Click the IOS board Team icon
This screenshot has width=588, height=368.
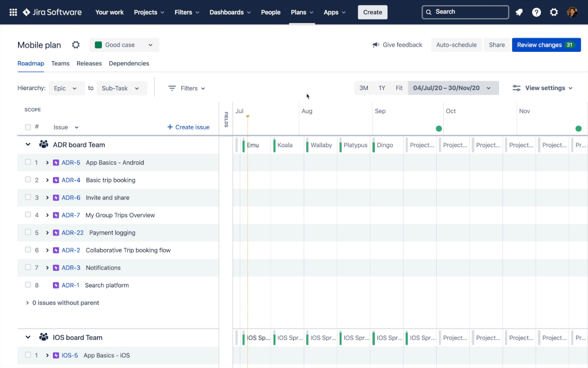(x=44, y=337)
